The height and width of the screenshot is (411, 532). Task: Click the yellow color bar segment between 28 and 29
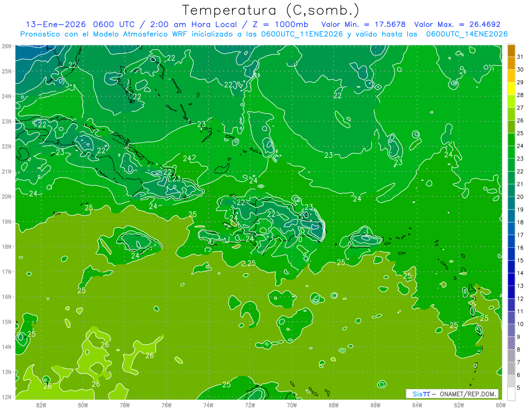tap(511, 89)
